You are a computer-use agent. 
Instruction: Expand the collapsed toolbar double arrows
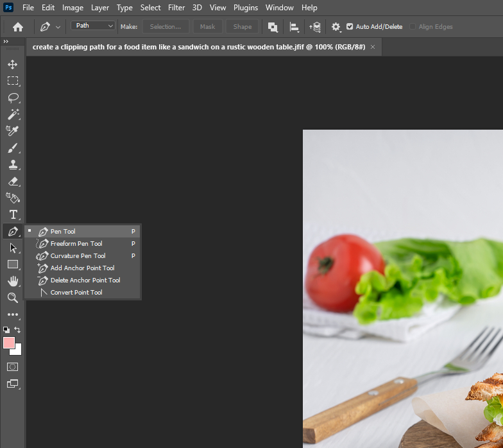pyautogui.click(x=6, y=41)
